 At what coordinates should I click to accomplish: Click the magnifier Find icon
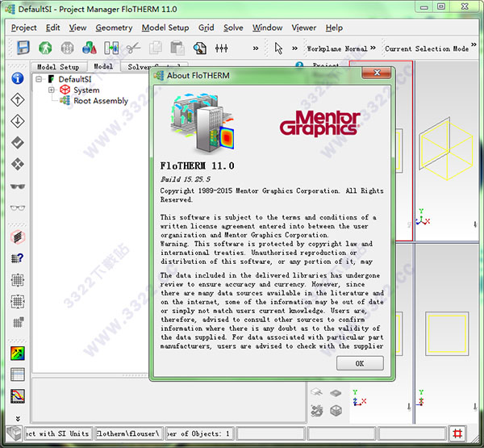(200, 48)
